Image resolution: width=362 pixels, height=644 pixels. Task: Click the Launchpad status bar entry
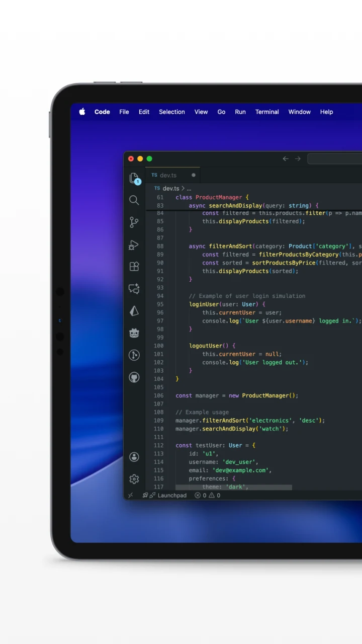[x=164, y=496]
